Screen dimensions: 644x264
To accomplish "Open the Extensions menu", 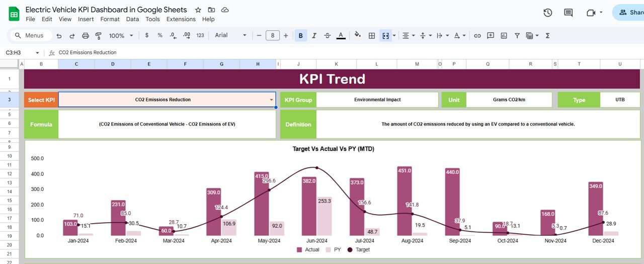I will click(x=181, y=19).
